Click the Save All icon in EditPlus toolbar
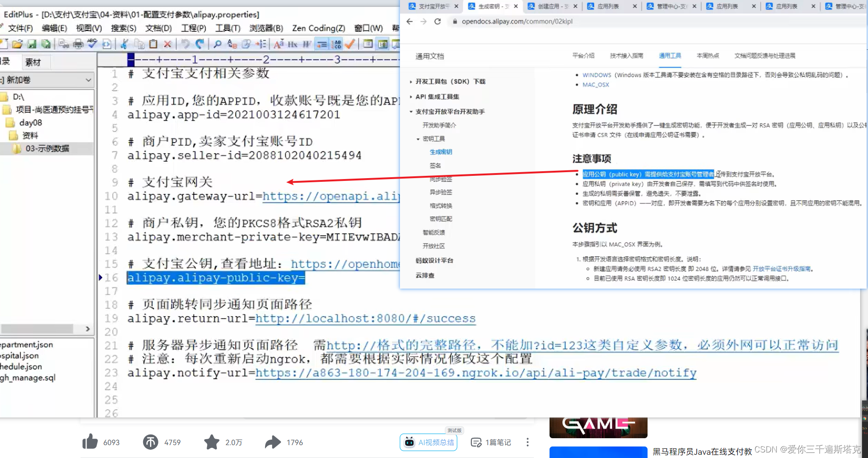The height and width of the screenshot is (458, 868). pyautogui.click(x=46, y=44)
